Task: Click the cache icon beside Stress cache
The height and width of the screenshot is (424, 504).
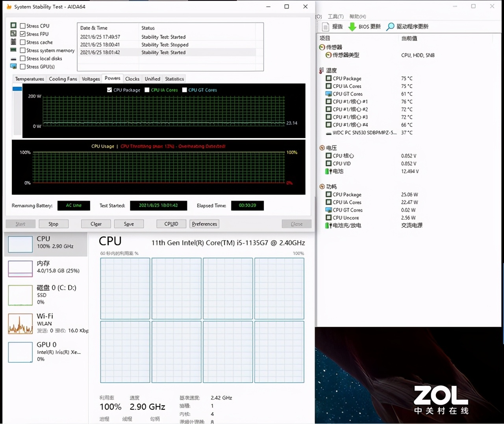Action: pos(13,42)
